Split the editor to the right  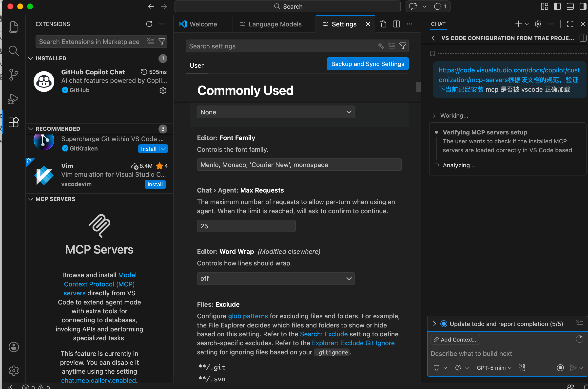click(396, 24)
